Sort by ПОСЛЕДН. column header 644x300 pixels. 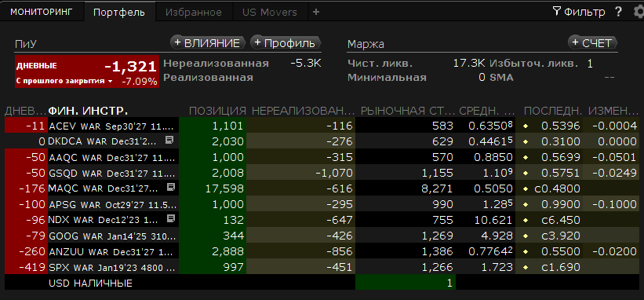coord(553,111)
